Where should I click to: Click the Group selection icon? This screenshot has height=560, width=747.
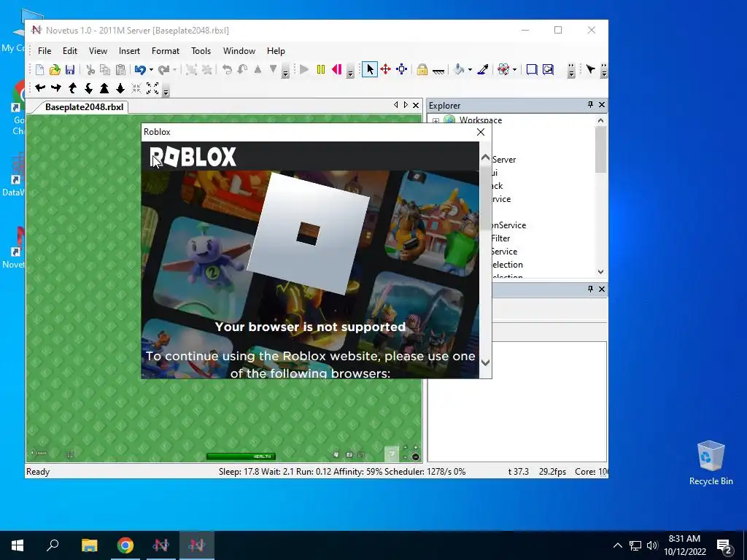191,69
